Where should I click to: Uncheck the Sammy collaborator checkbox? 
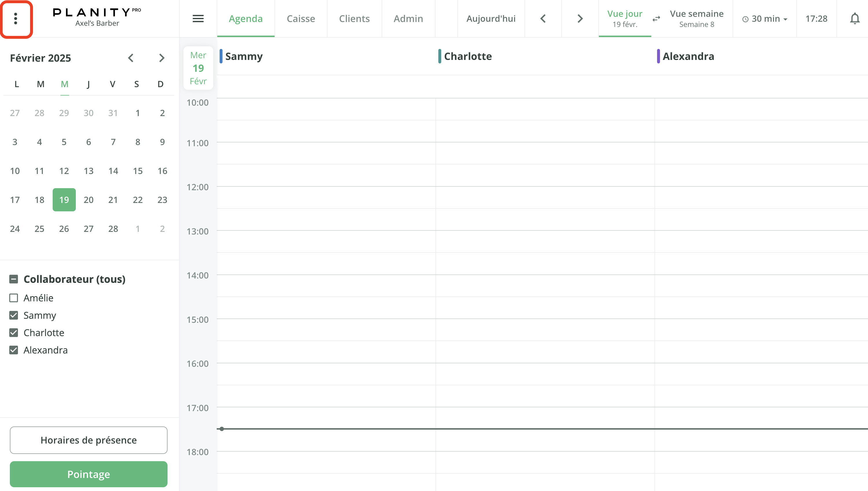coord(14,315)
